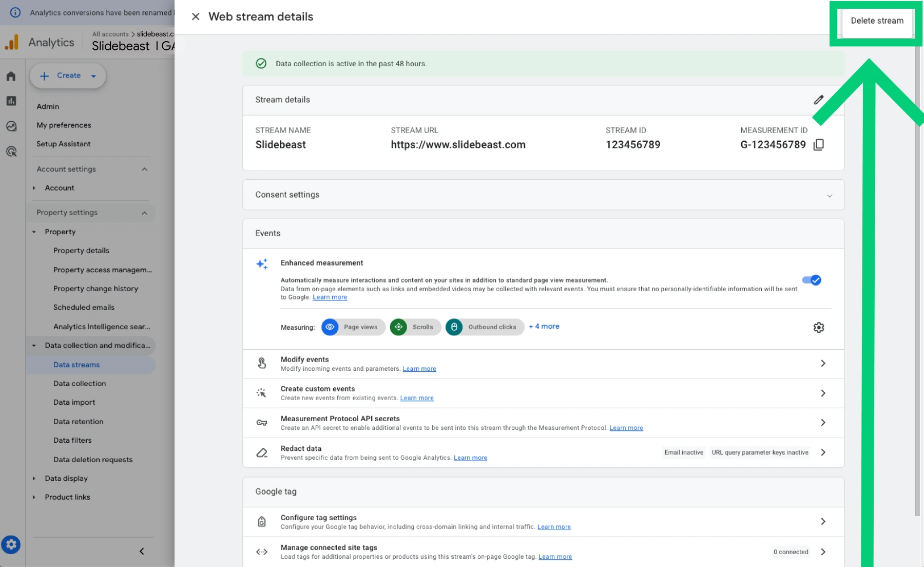Open Learn more for Create custom events
This screenshot has height=567, width=924.
[x=417, y=398]
